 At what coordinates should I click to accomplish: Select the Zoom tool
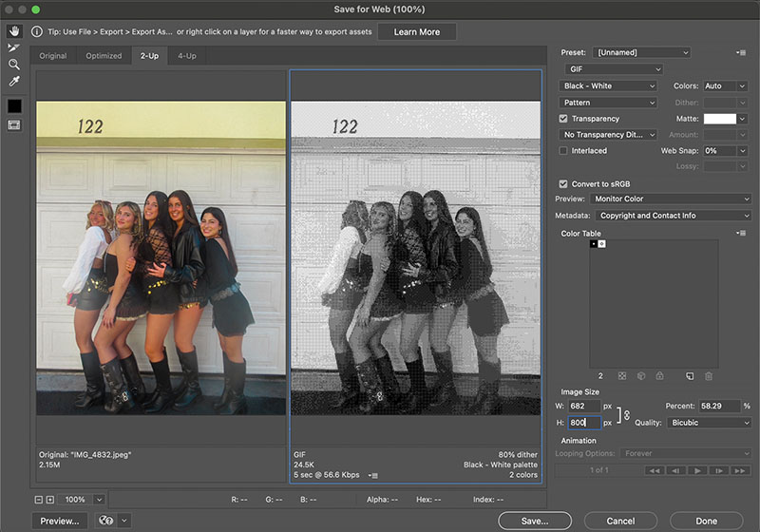tap(14, 64)
